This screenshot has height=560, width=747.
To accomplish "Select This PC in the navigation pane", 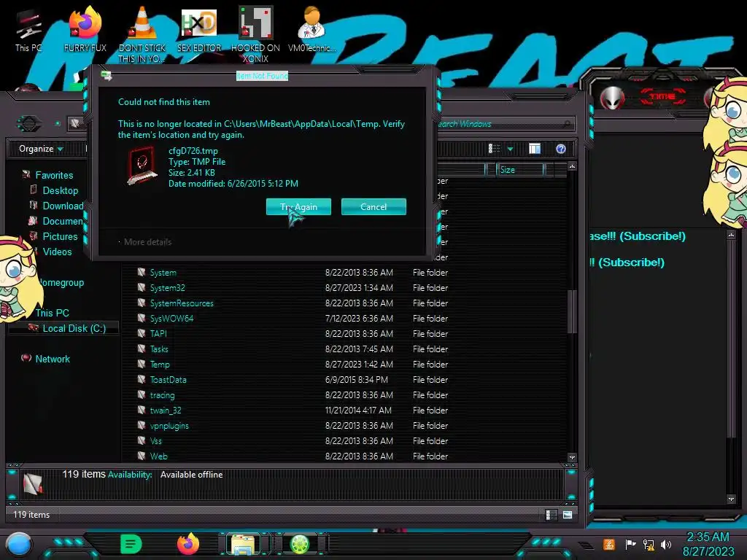I will tap(52, 313).
